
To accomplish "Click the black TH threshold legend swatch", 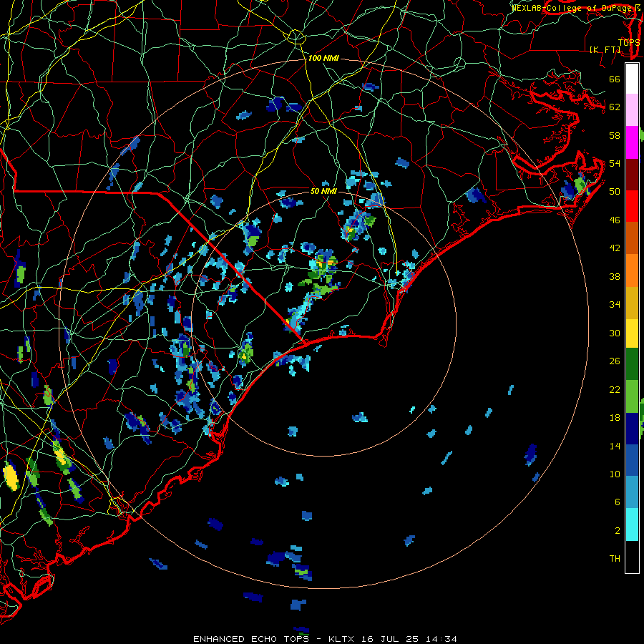I will 632,557.
